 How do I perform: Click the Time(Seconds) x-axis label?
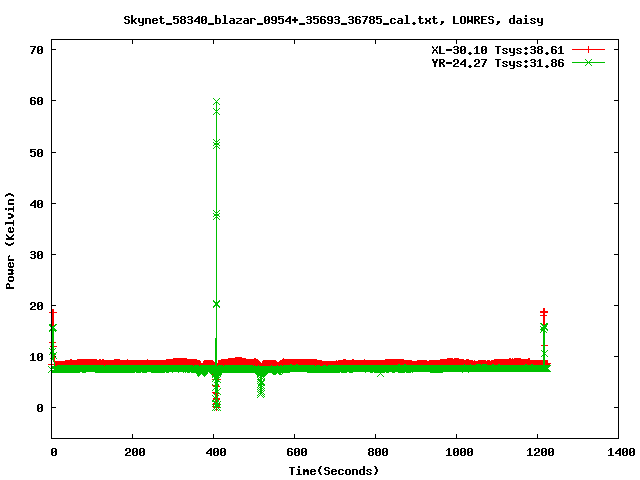tap(334, 471)
